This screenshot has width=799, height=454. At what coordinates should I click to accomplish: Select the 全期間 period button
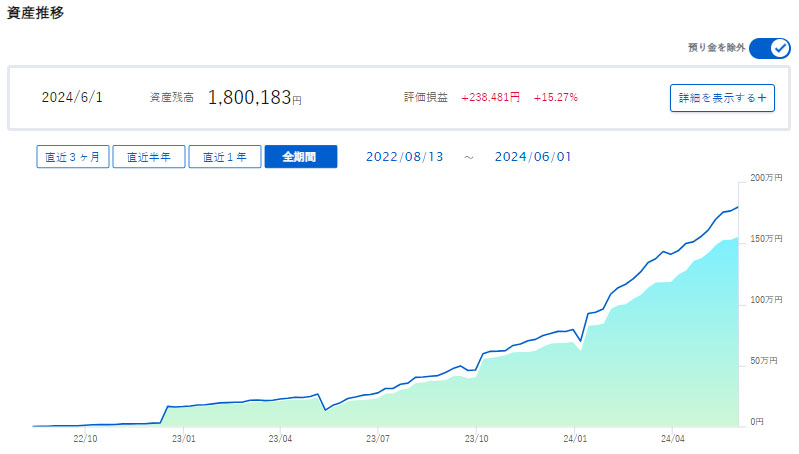click(x=300, y=157)
